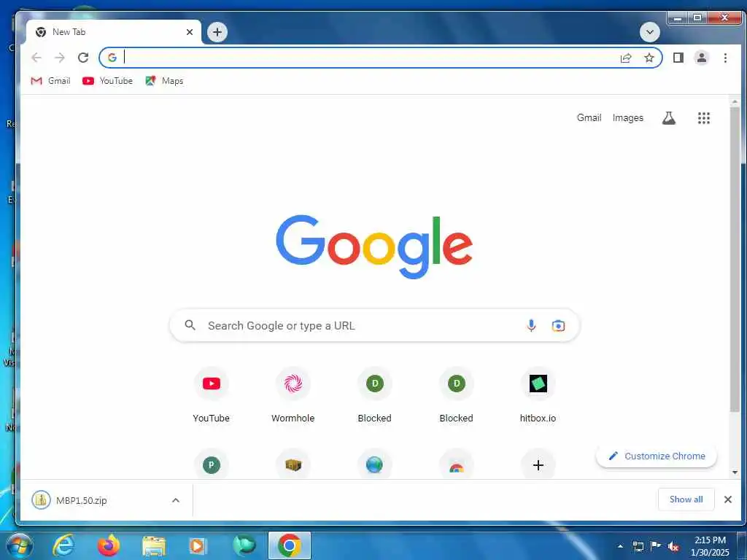Open Maps bookmark in bookmarks bar
Viewport: 747px width, 560px height.
(x=164, y=81)
